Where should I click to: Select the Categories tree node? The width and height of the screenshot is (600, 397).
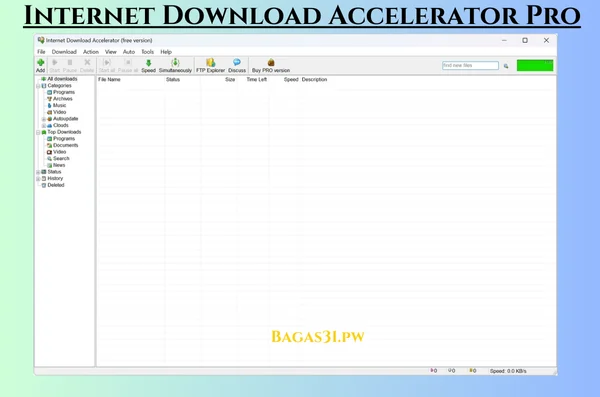(59, 85)
